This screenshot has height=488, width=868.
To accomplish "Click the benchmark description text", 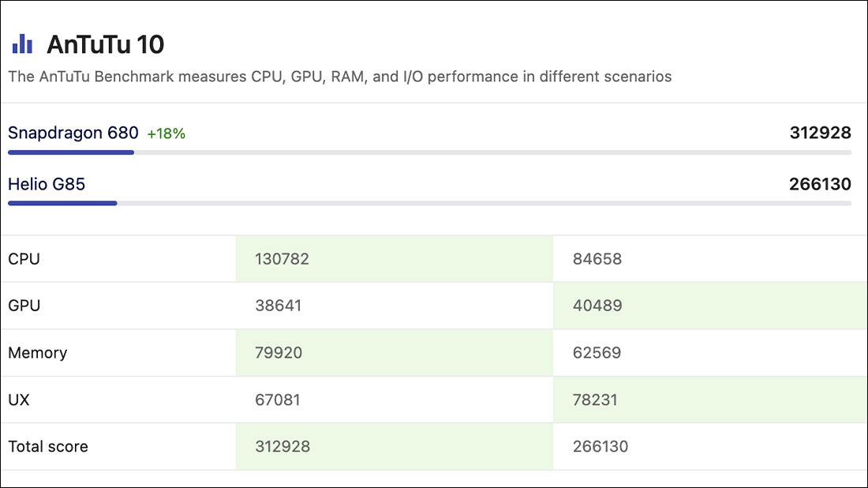I will (339, 77).
